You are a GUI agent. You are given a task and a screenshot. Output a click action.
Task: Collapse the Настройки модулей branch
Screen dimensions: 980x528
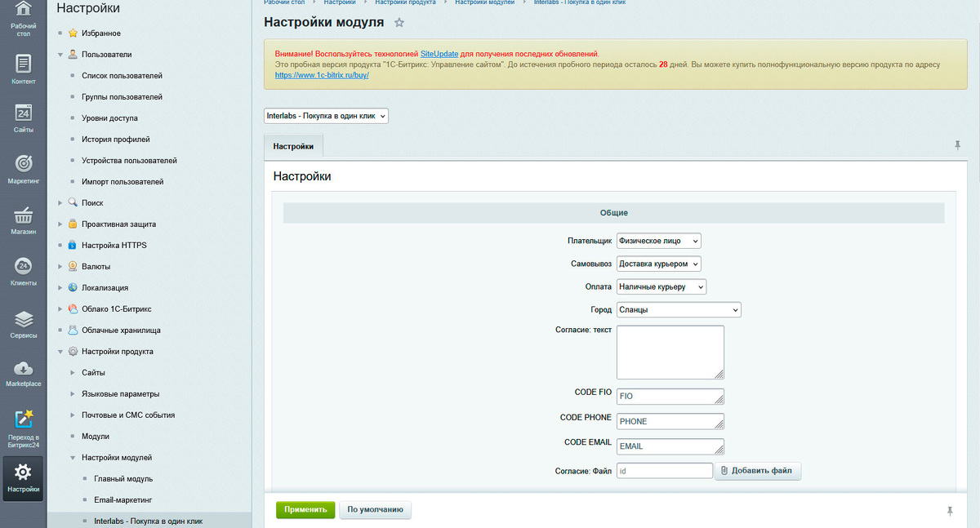[73, 457]
